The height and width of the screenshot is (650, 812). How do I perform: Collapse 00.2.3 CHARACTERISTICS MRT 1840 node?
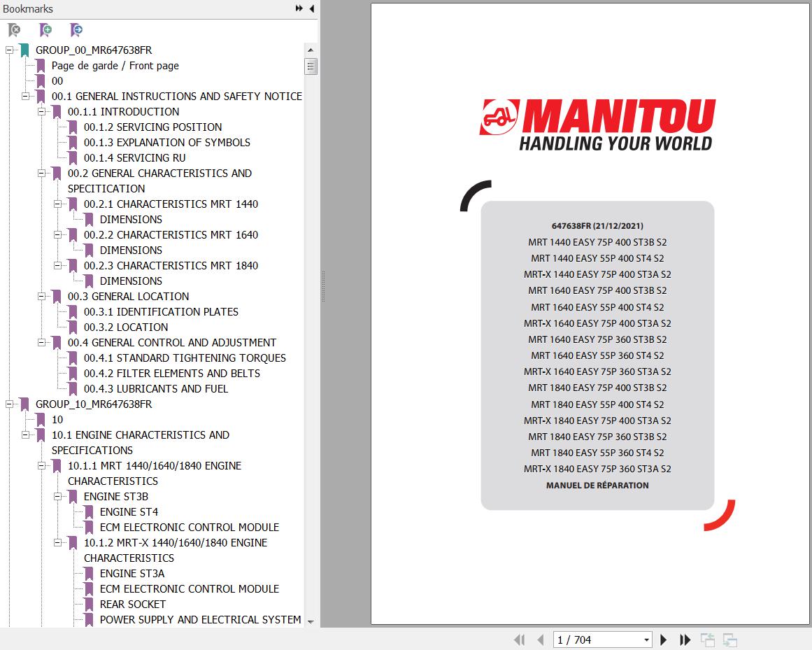(57, 266)
